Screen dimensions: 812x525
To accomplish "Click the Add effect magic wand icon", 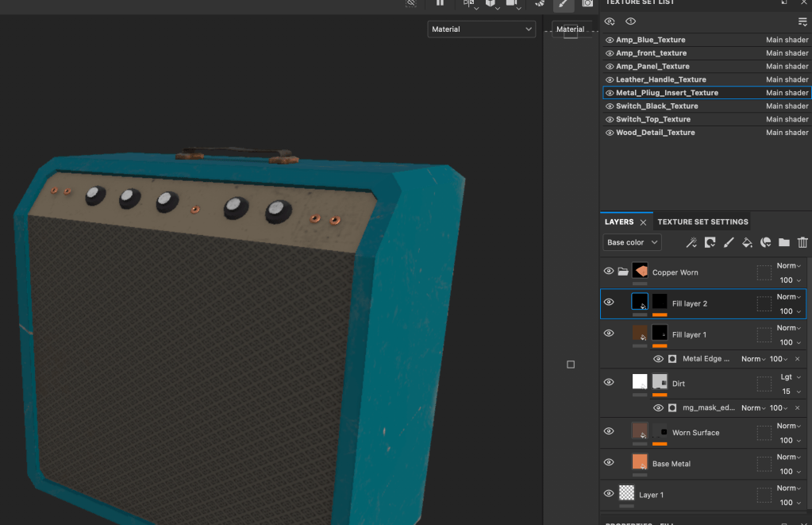I will (x=691, y=242).
